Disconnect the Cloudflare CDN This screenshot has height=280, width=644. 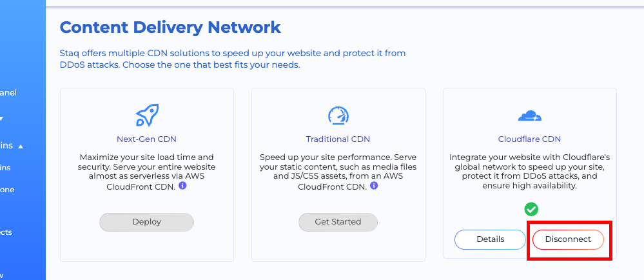[568, 239]
